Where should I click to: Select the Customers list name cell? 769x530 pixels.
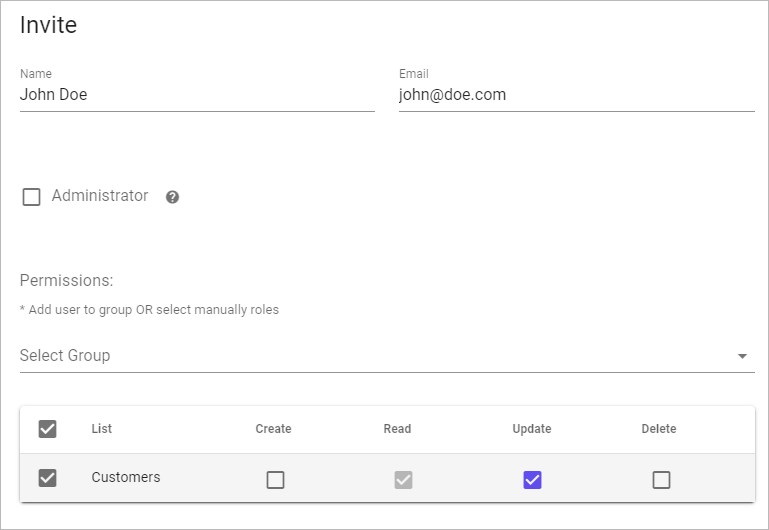(126, 478)
